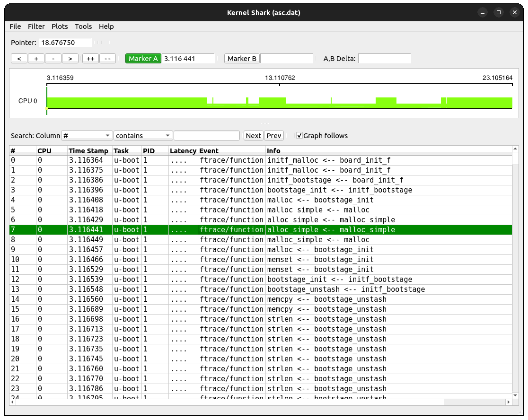This screenshot has height=420, width=528.
Task: Click the zoom in '+' button
Action: click(36, 59)
